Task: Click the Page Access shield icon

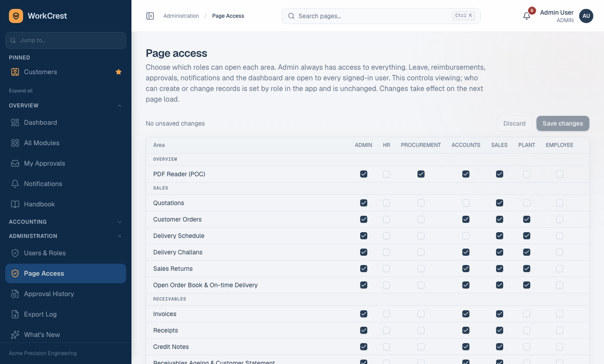Action: (x=15, y=273)
